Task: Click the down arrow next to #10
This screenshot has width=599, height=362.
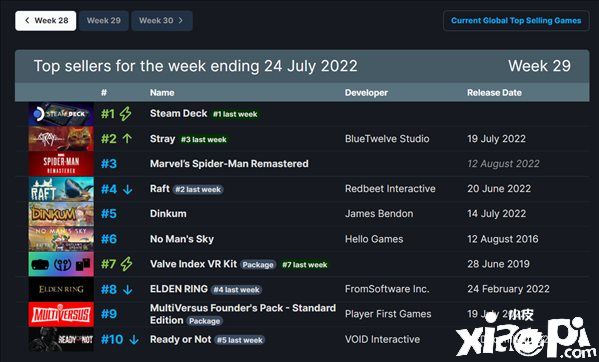Action: (134, 339)
